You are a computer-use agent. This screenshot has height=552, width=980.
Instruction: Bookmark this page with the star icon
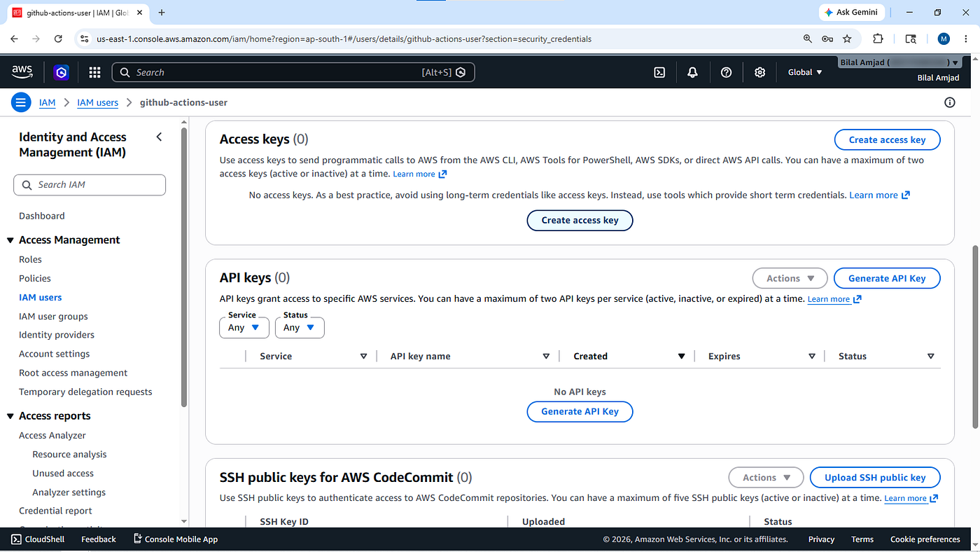coord(847,39)
